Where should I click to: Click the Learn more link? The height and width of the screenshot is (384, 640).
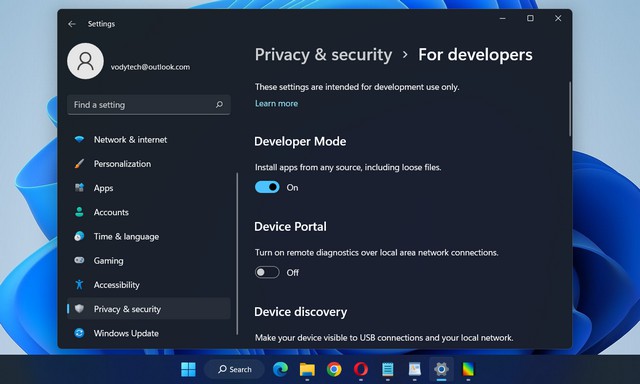pos(276,103)
